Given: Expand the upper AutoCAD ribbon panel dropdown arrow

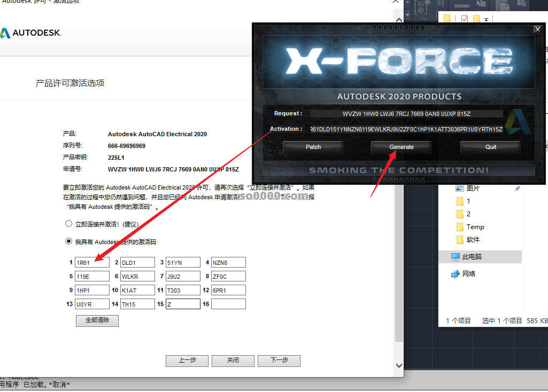Looking at the screenshot, I should pos(407,4).
